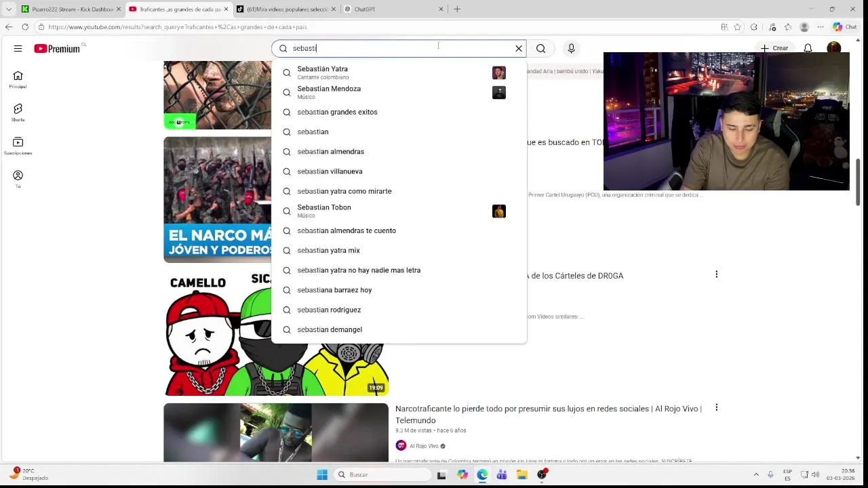Screen dimensions: 868x488
Task: Open options menu for Cárteles de DROGA video
Action: point(716,274)
